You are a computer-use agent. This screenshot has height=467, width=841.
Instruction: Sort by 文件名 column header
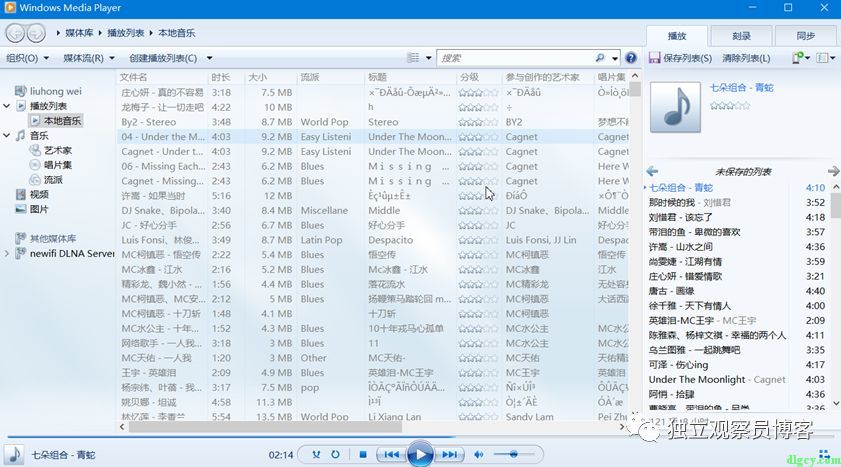pyautogui.click(x=161, y=77)
